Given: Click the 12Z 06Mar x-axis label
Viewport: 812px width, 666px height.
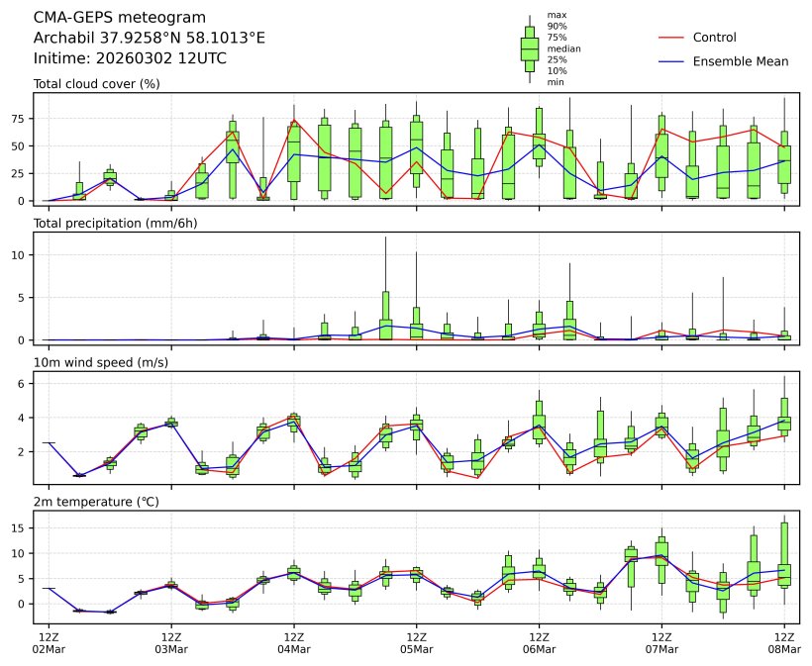Looking at the screenshot, I should click(x=539, y=642).
